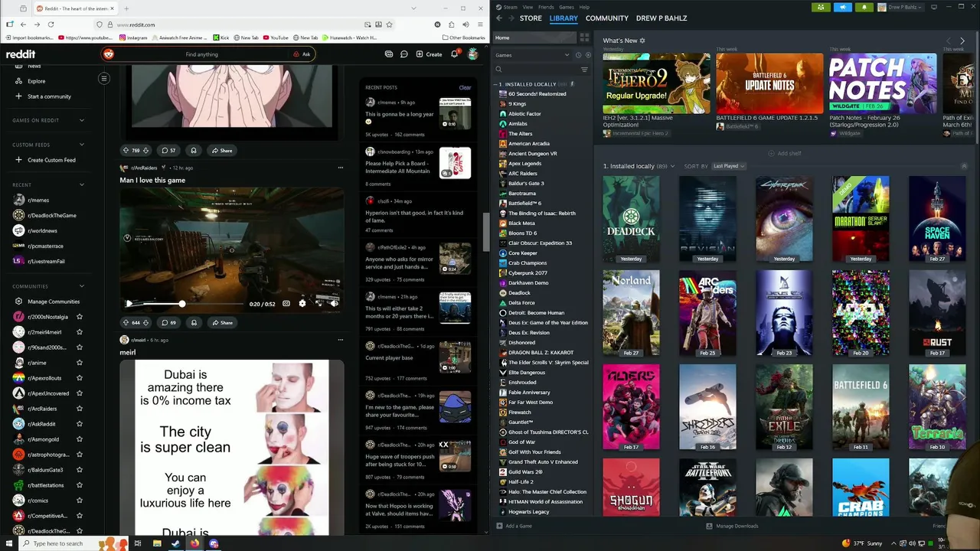Image resolution: width=980 pixels, height=551 pixels.
Task: Open Steam View menu
Action: [x=527, y=7]
